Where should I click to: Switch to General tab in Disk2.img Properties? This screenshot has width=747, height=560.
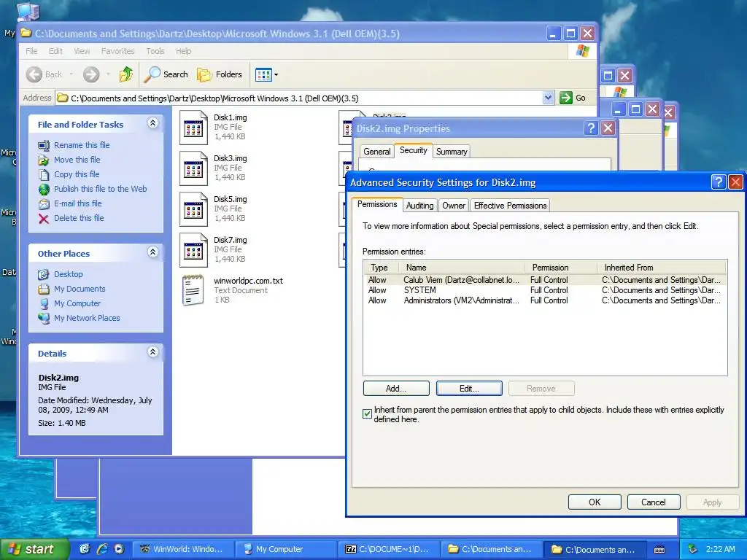377,152
